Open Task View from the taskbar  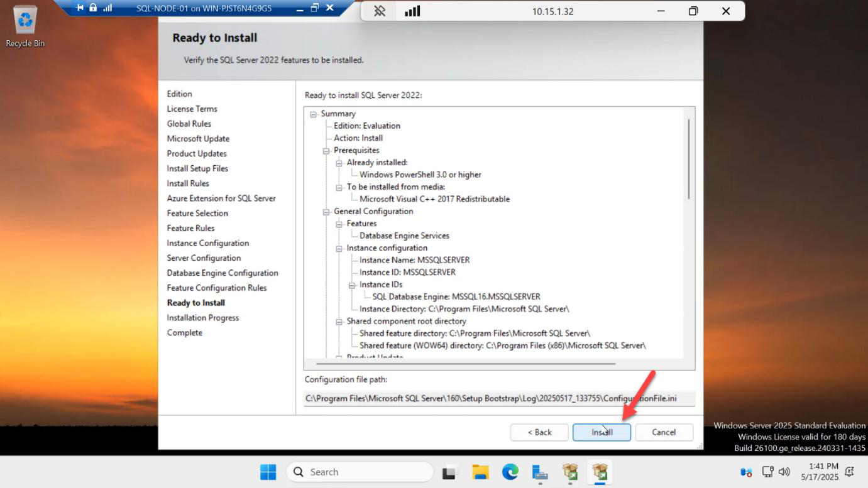450,472
